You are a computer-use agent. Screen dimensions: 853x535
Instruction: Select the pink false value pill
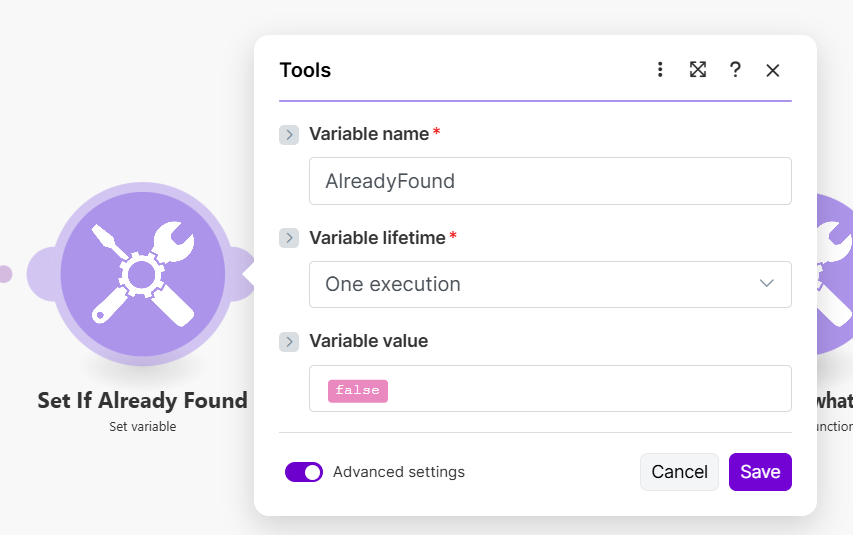(x=358, y=390)
